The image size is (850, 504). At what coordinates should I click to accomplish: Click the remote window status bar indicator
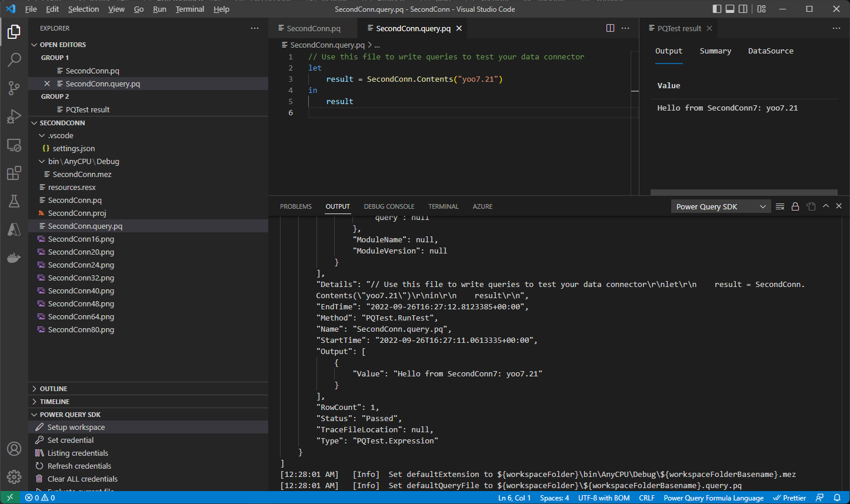pyautogui.click(x=10, y=498)
